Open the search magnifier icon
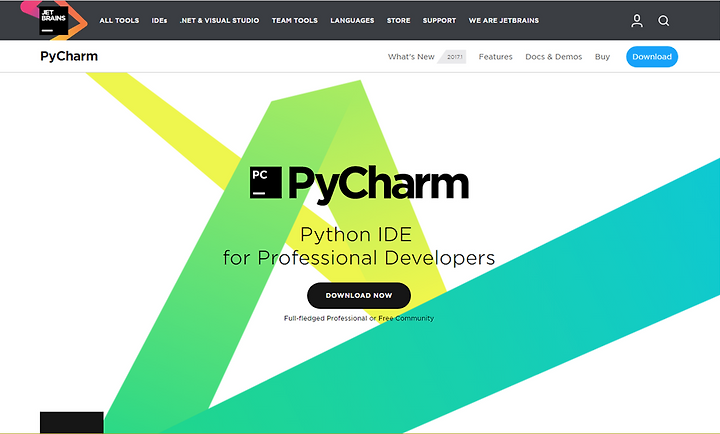 point(664,21)
